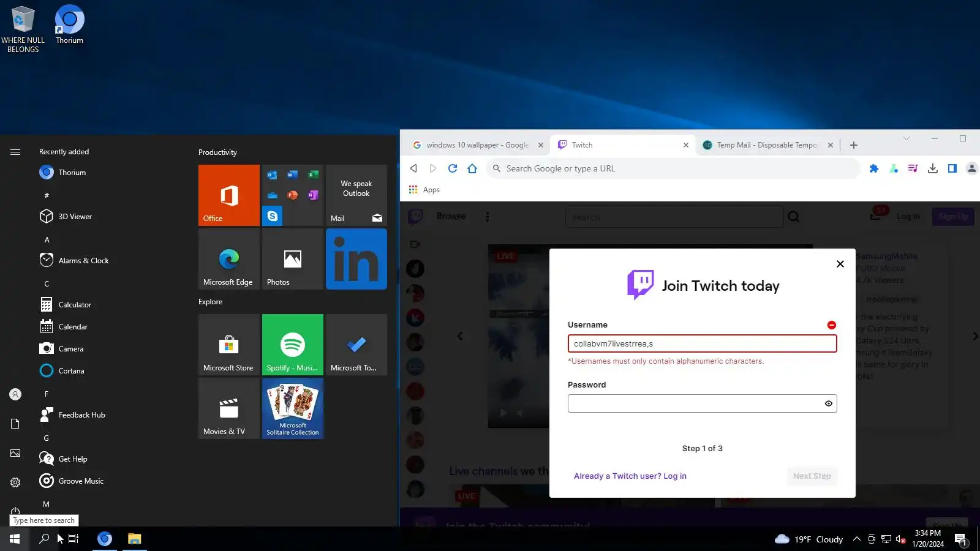Click the Twitch Sign Up button

tap(953, 217)
